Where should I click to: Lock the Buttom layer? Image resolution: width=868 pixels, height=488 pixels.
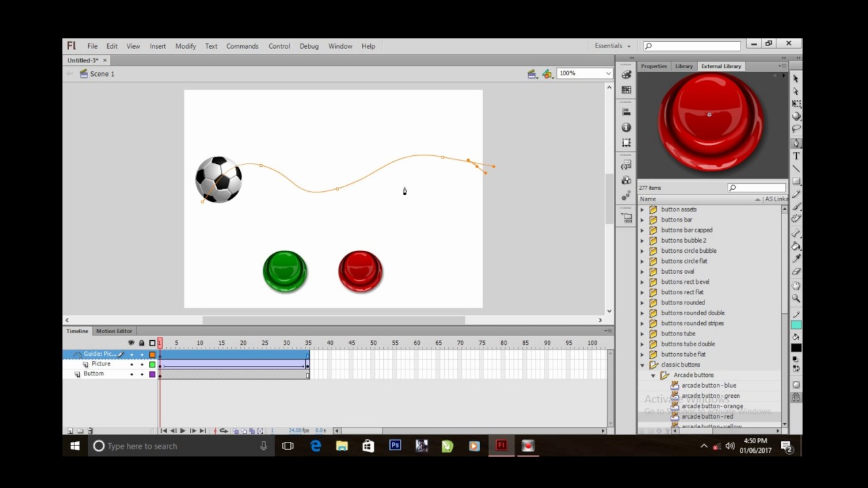[x=142, y=374]
